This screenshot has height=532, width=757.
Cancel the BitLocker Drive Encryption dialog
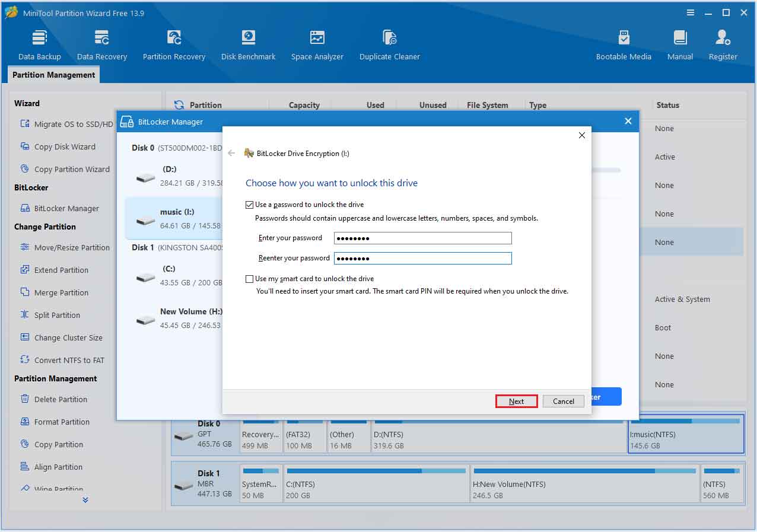point(564,402)
